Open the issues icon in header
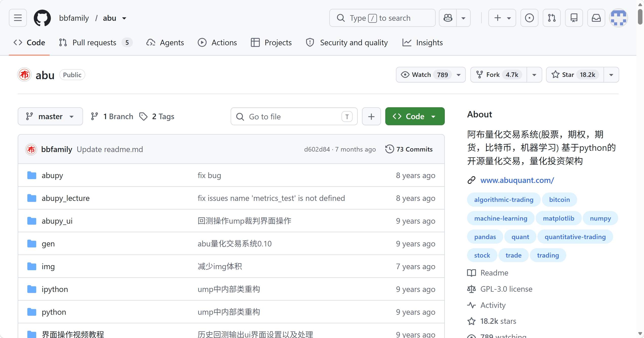The image size is (644, 338). tap(529, 18)
